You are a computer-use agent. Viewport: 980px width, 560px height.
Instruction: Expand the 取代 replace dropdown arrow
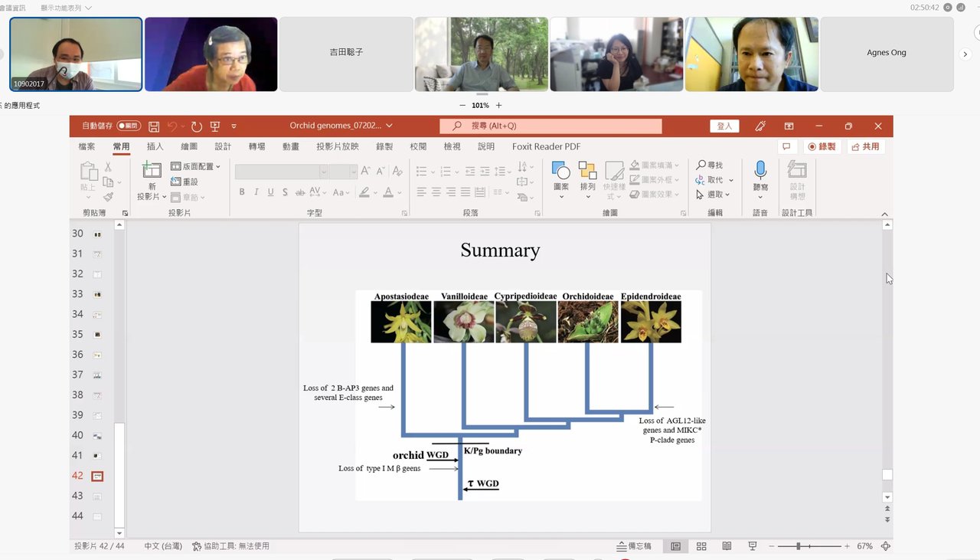(731, 181)
